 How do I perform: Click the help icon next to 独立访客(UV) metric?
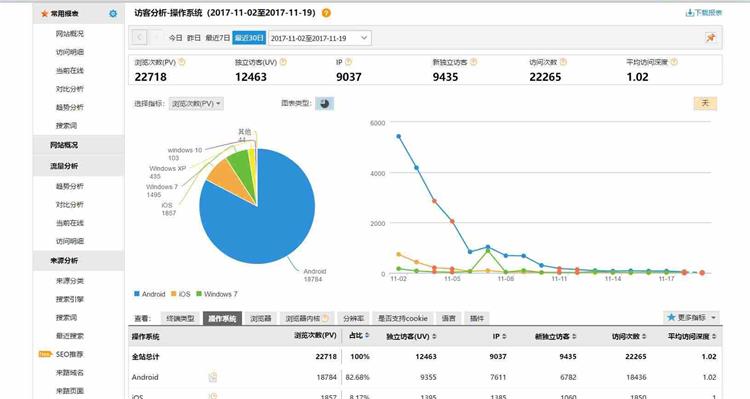click(283, 62)
